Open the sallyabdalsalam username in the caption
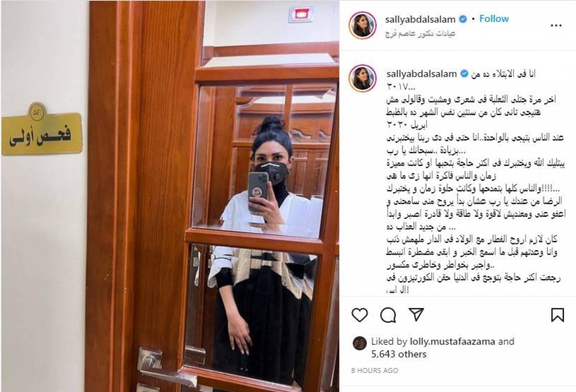Screen dimensions: 576x392 pyautogui.click(x=422, y=74)
